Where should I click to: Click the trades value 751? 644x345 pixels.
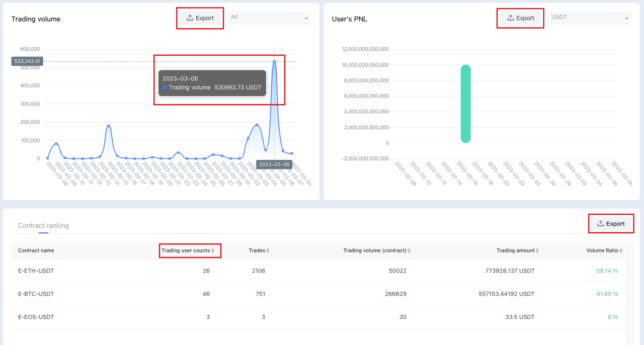click(x=260, y=294)
